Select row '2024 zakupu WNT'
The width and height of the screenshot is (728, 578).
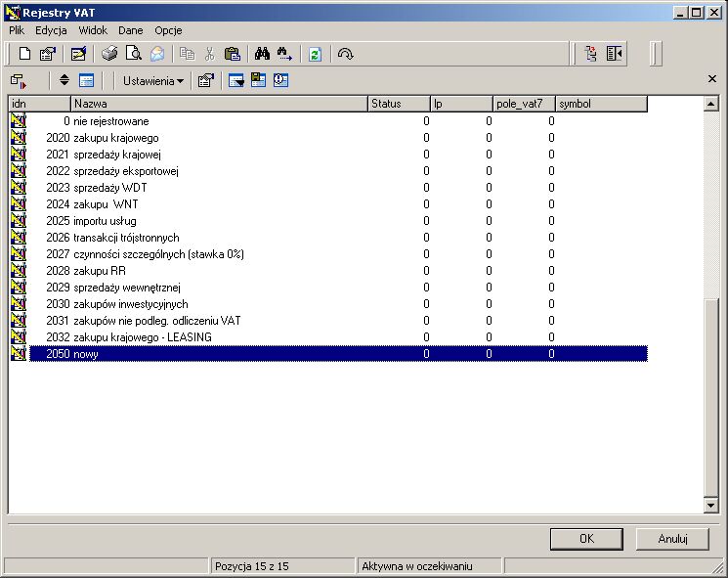327,204
